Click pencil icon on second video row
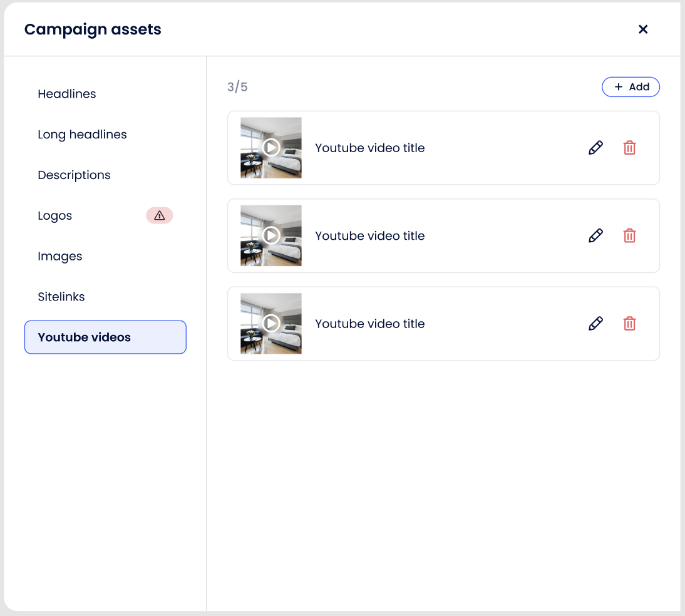 pyautogui.click(x=595, y=235)
